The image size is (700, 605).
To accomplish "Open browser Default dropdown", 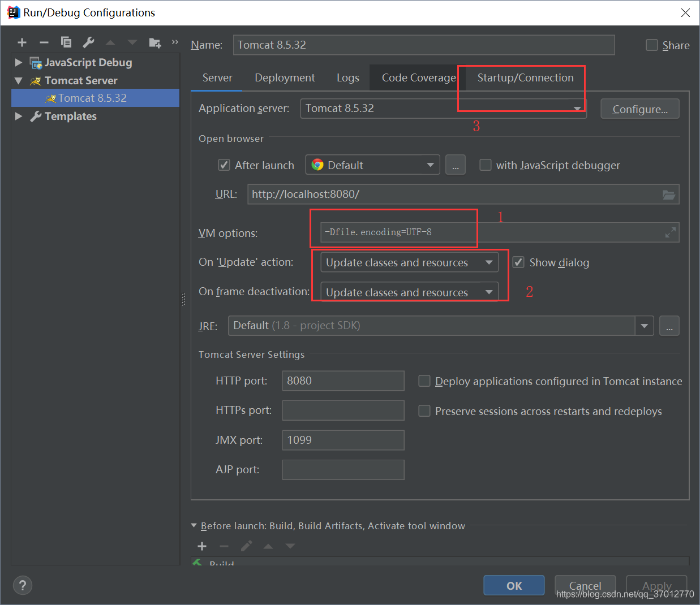I will [372, 165].
